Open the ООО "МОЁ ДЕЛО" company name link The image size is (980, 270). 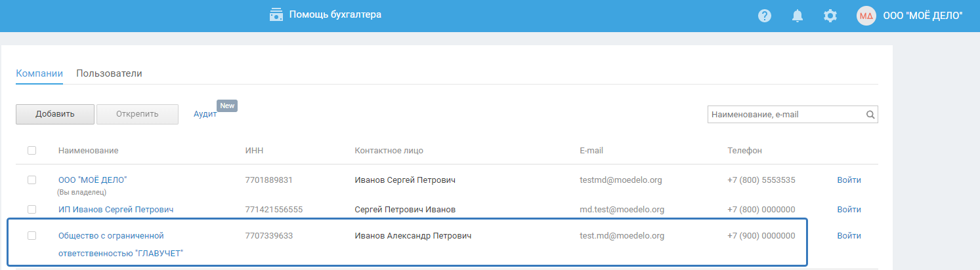[x=93, y=180]
